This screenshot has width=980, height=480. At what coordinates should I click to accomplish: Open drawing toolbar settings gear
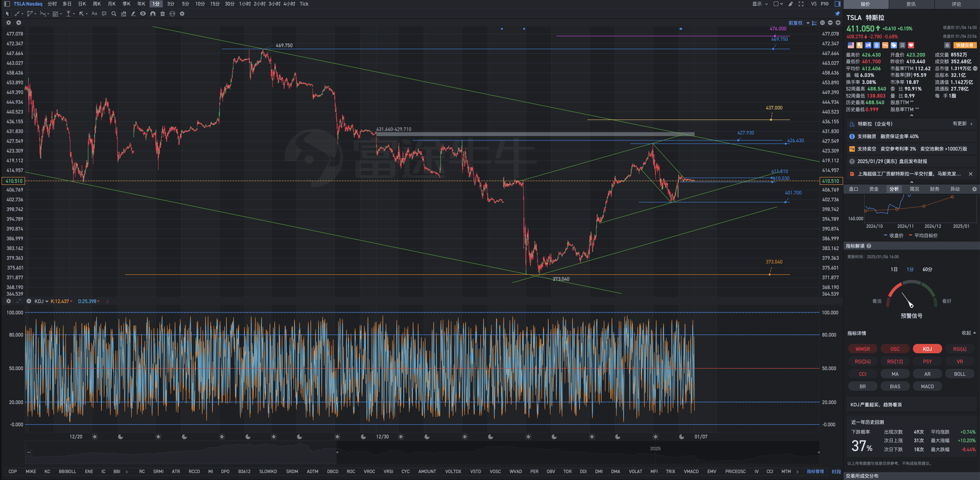click(182, 14)
